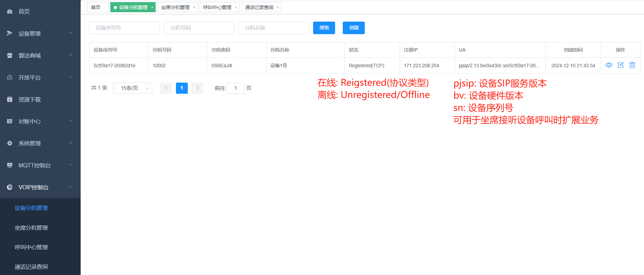View details with eye icon for 设备1号
Screen dimensions: 644x275
[609, 65]
